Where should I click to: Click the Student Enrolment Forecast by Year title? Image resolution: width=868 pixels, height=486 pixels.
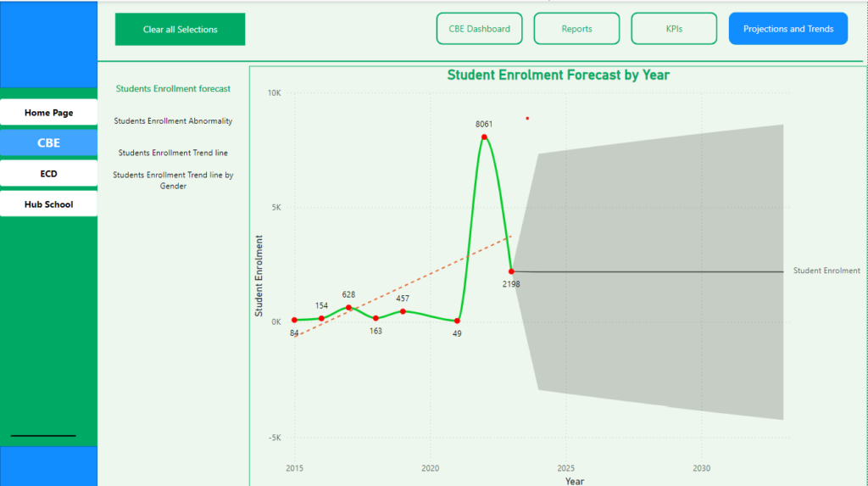point(558,75)
